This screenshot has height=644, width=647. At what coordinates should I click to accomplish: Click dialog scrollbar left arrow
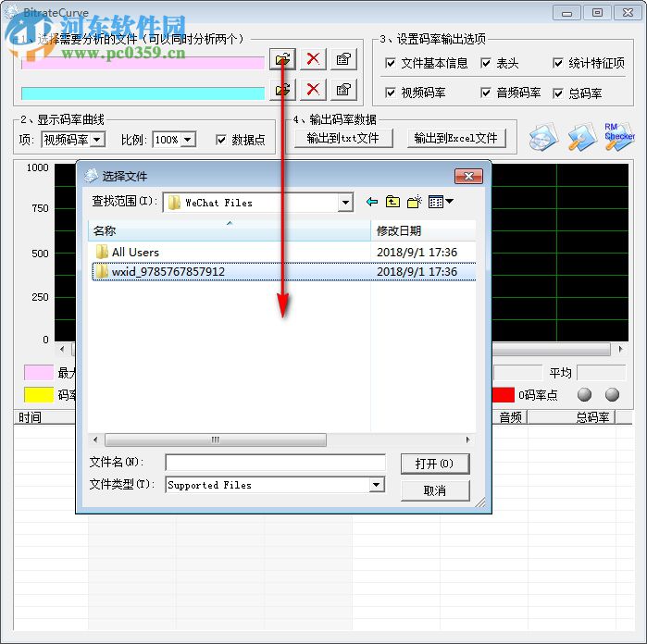tap(95, 440)
